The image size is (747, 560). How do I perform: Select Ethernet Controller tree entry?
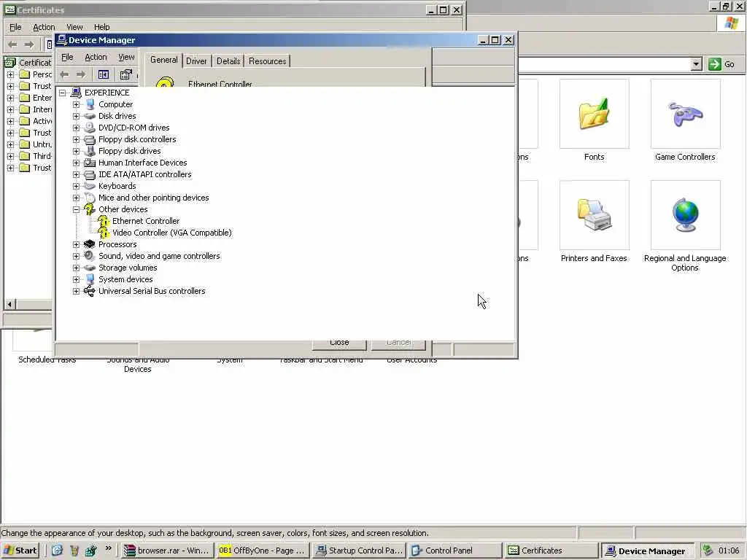coord(146,221)
